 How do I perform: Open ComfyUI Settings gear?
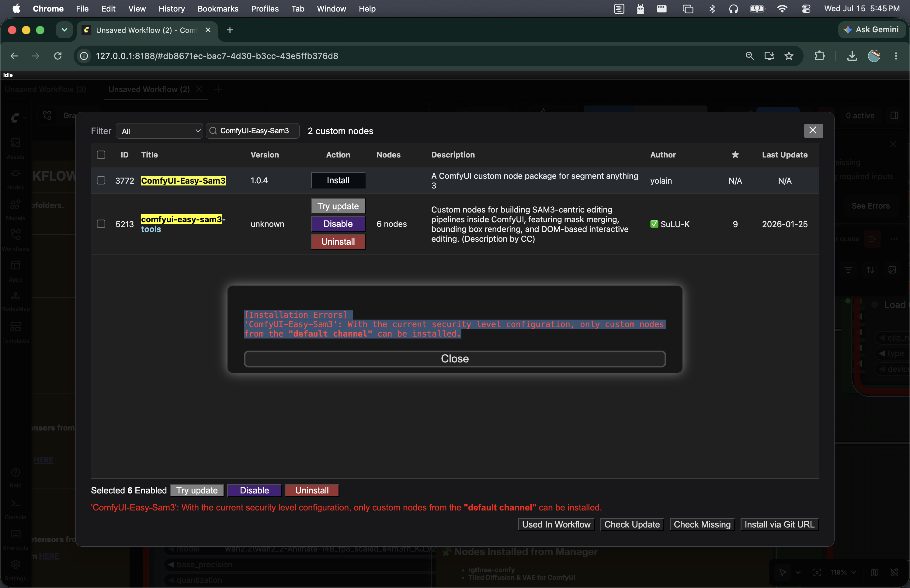pos(15,569)
